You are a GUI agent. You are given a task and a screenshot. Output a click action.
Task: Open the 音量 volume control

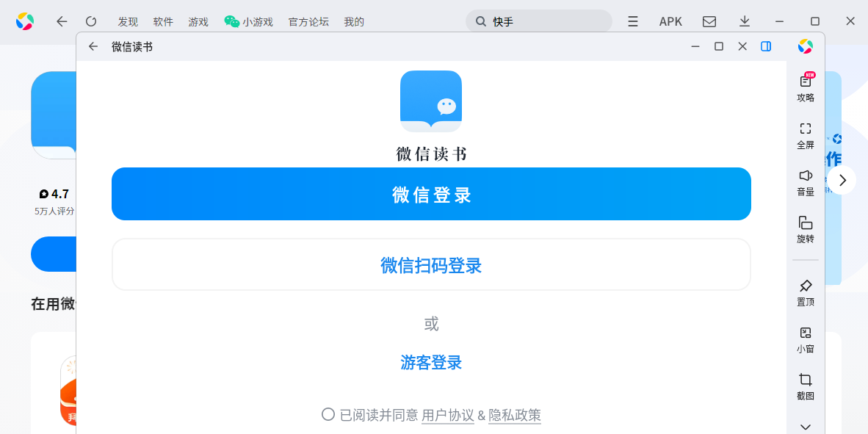(806, 184)
